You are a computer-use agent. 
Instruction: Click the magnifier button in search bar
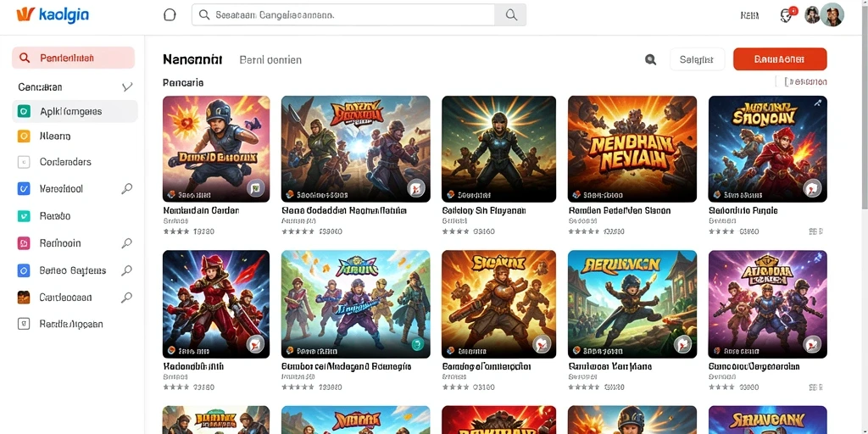[511, 15]
